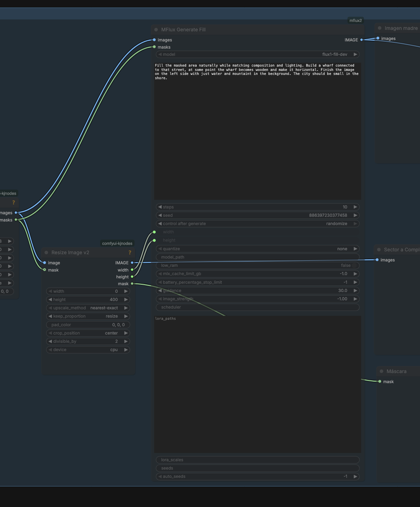Click the width input slot on MFlux Generate Fill
Screen dimensions: 420x507
[154, 232]
